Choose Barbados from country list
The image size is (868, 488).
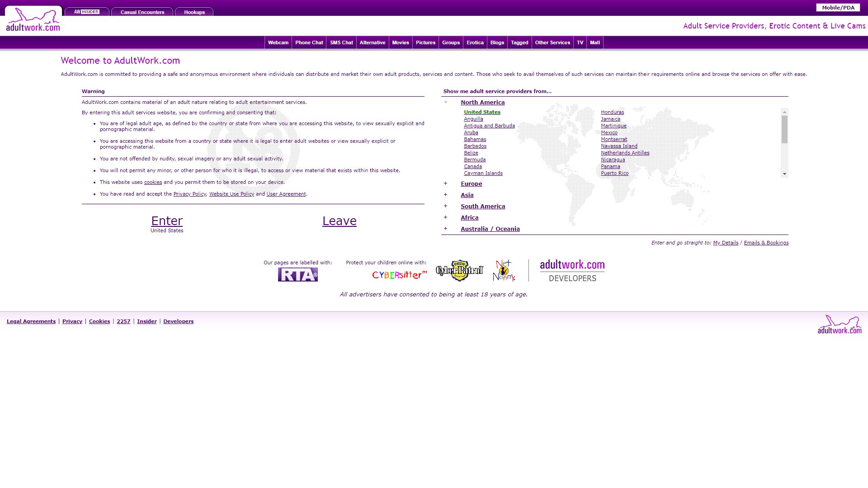pyautogui.click(x=475, y=146)
